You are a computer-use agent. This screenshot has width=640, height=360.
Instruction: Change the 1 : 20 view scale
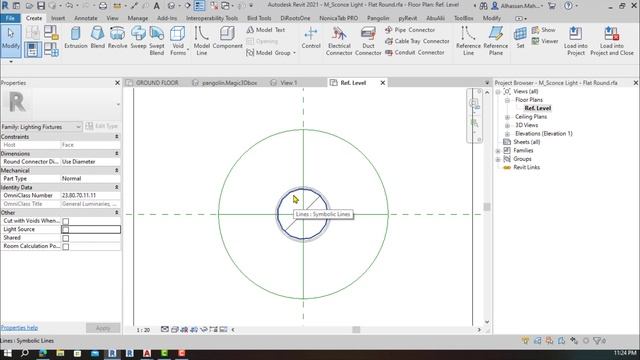(143, 330)
